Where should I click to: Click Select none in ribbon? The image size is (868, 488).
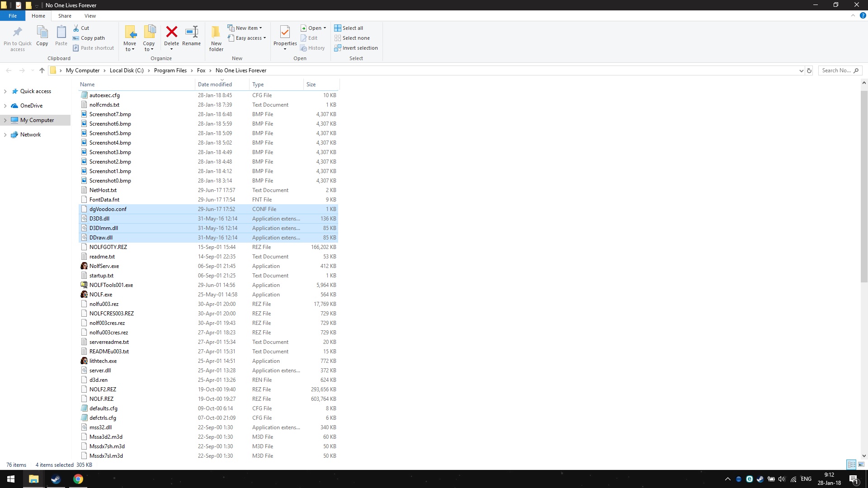(352, 38)
